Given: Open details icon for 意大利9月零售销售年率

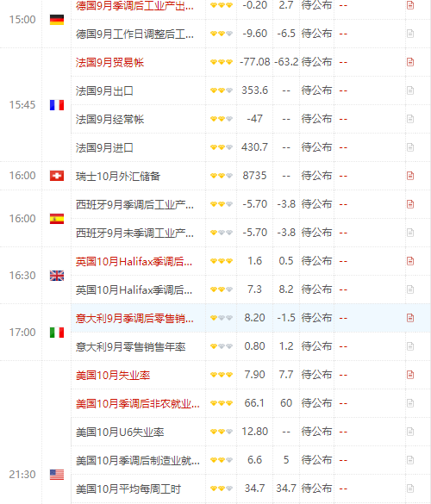Looking at the screenshot, I should (x=410, y=346).
